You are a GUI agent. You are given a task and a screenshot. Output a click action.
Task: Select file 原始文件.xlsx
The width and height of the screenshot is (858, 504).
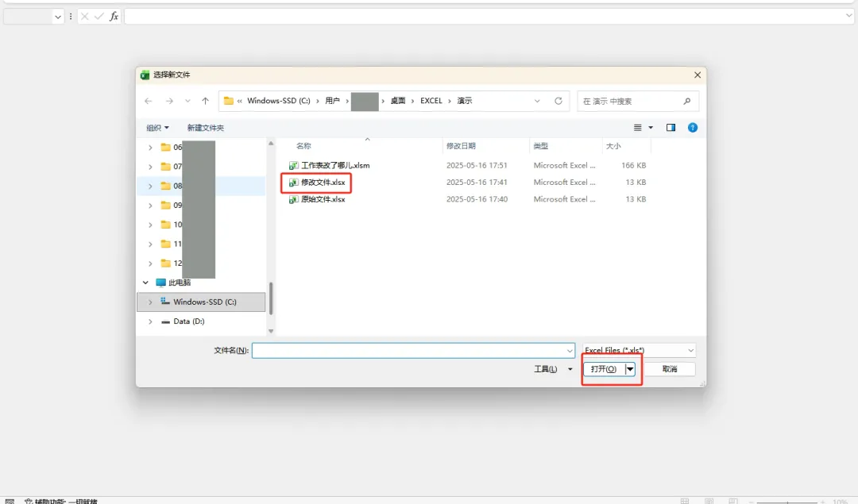pos(323,199)
